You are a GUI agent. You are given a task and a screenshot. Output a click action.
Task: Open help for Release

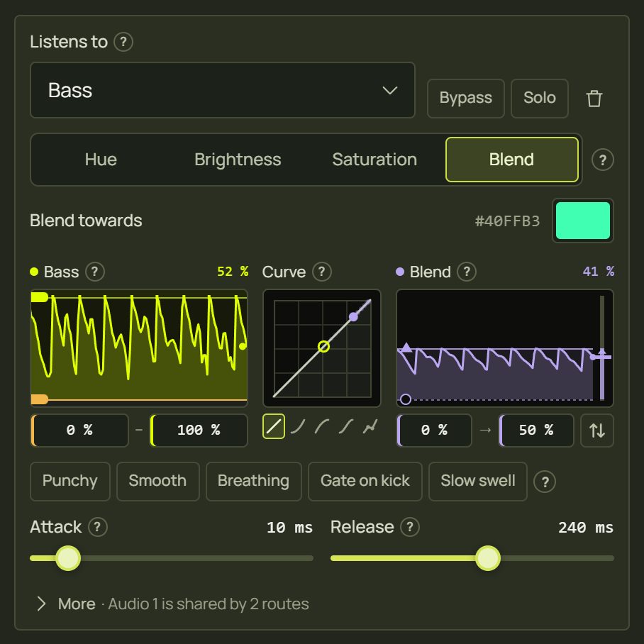click(x=409, y=527)
